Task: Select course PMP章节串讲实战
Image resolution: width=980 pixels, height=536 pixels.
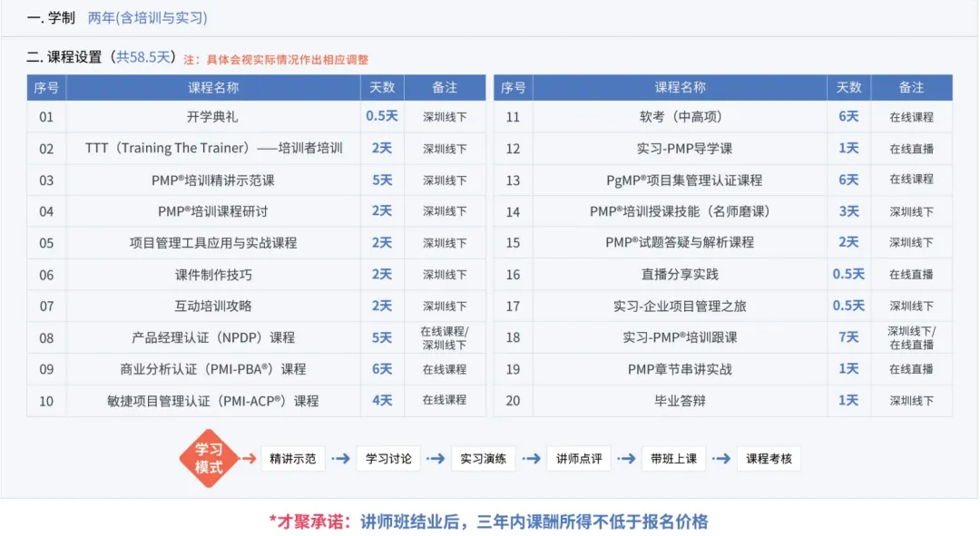Action: 680,369
